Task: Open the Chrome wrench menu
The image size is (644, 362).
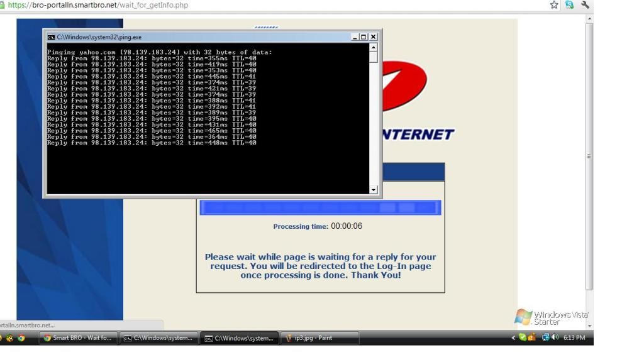Action: [585, 5]
